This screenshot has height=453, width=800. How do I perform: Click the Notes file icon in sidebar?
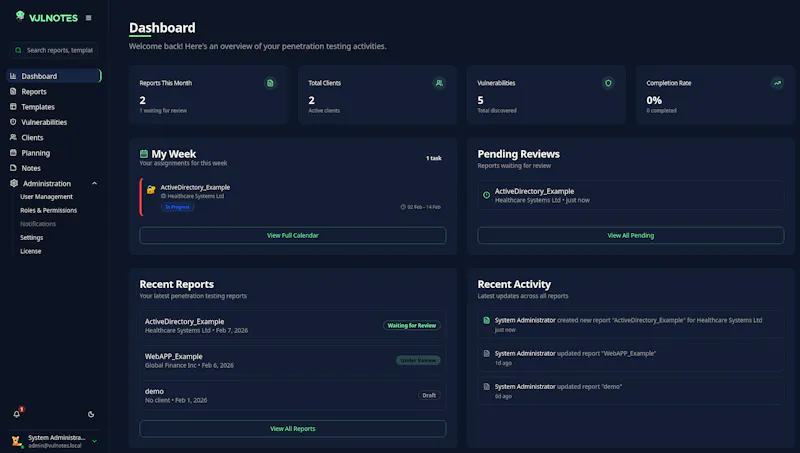(13, 168)
